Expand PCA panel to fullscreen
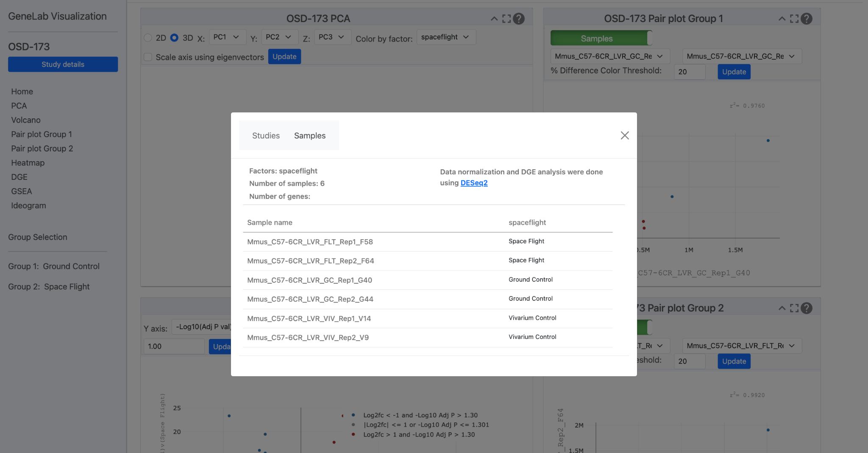Screen dimensions: 868x453 point(506,19)
